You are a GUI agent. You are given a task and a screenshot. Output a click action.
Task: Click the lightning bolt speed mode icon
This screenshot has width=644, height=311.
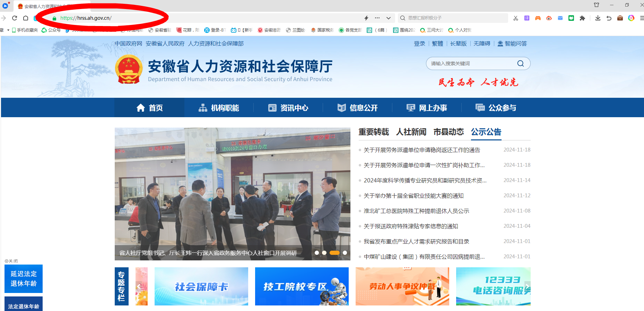(x=366, y=18)
